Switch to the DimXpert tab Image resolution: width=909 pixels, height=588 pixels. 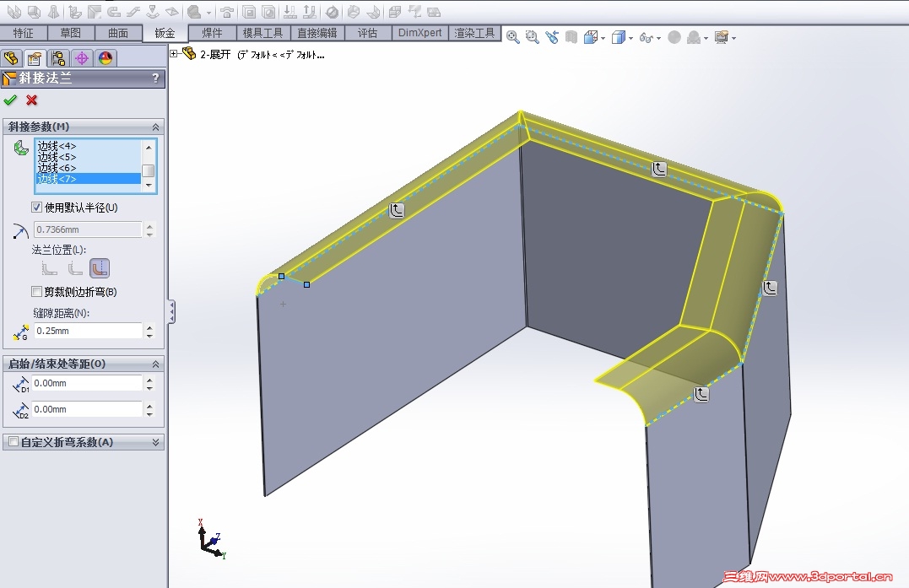tap(419, 33)
